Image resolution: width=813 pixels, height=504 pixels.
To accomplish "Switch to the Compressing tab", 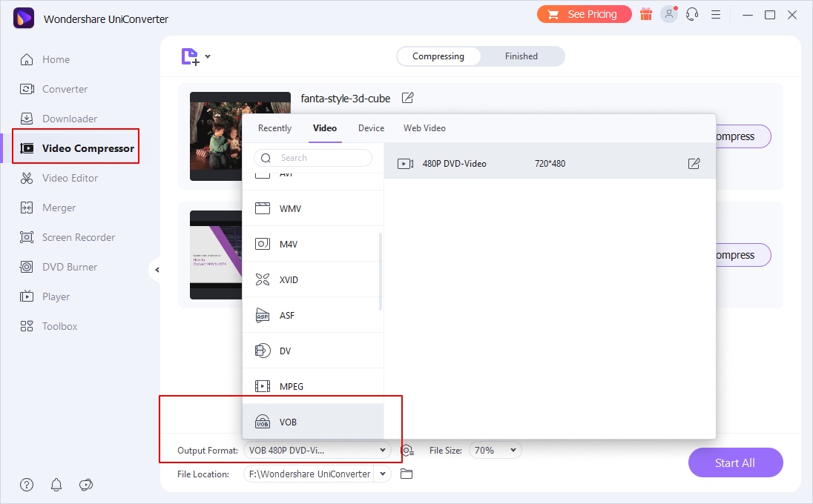I will tap(438, 56).
